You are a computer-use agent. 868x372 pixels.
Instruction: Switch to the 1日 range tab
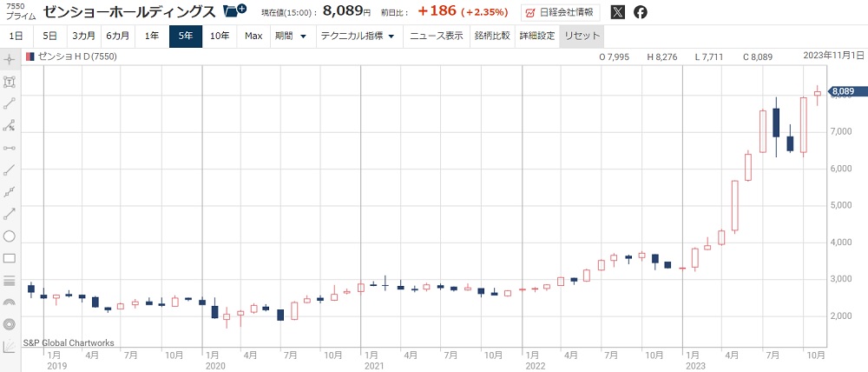16,36
